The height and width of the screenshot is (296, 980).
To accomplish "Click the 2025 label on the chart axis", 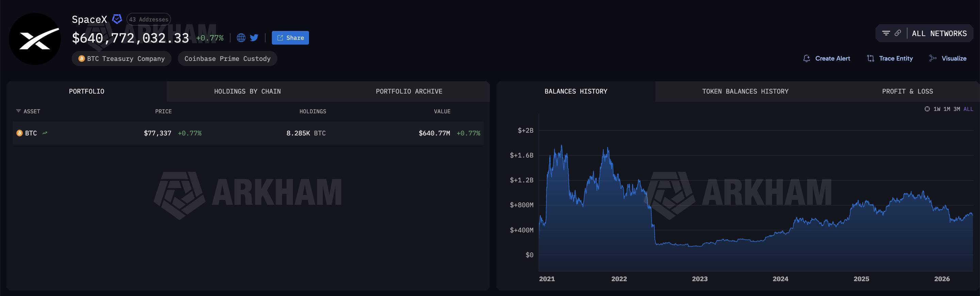I will point(861,279).
